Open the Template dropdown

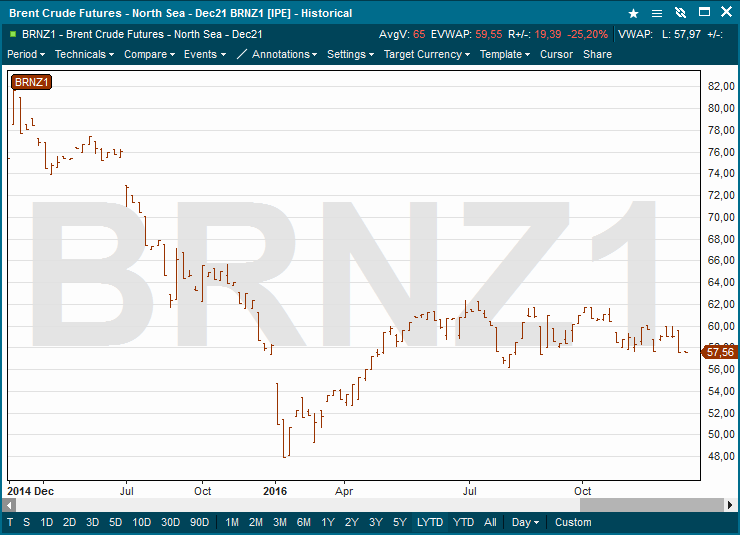tap(505, 54)
